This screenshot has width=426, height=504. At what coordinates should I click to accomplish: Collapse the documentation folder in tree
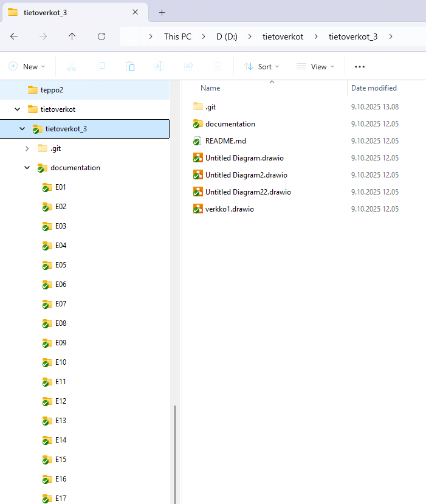point(27,168)
